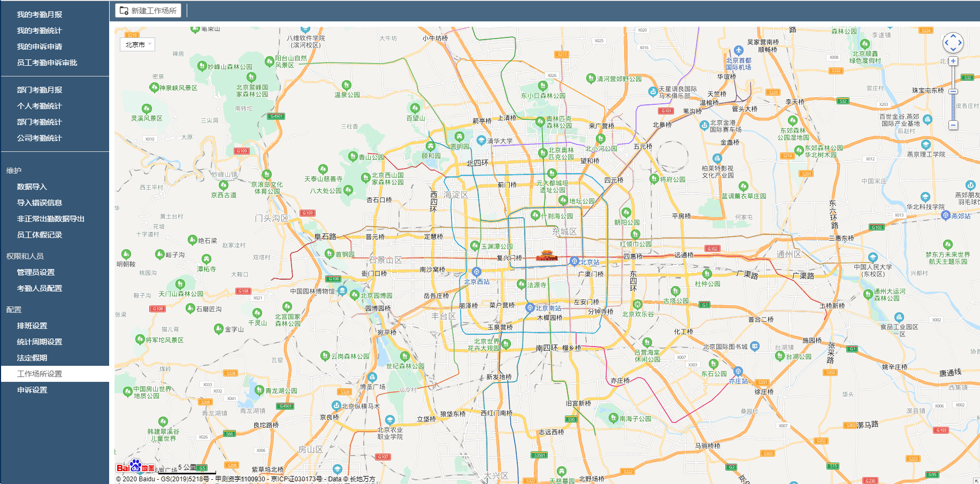This screenshot has width=980, height=484.
Task: Pan map left with arrow control
Action: [946, 43]
